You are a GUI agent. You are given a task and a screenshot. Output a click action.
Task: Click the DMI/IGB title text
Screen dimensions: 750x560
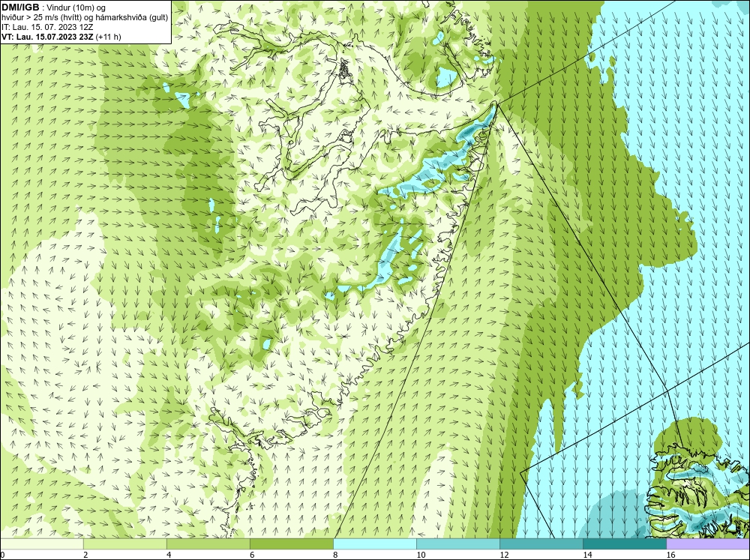(20, 7)
